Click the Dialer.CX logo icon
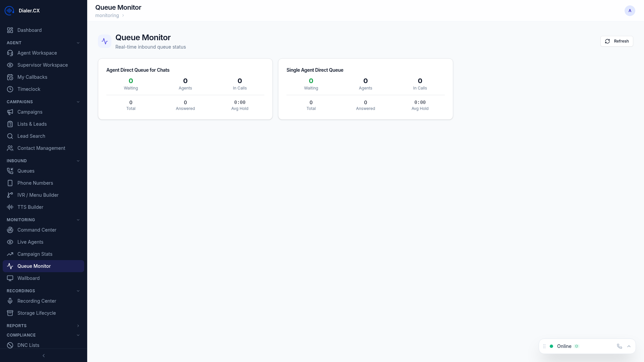644x362 pixels. 9,10
